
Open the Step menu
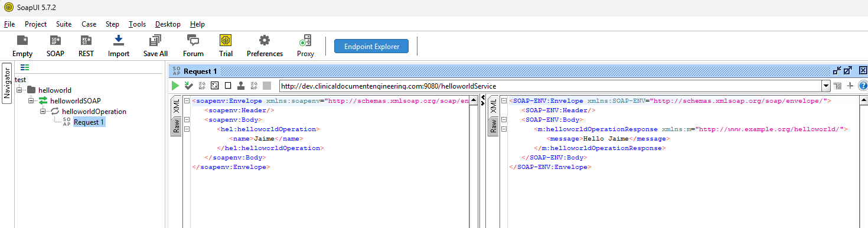[x=112, y=24]
